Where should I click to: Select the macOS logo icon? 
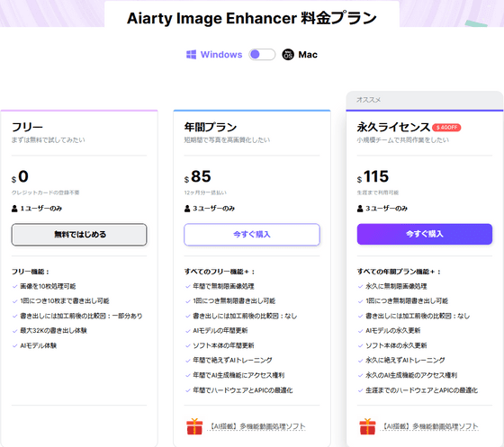click(x=288, y=55)
